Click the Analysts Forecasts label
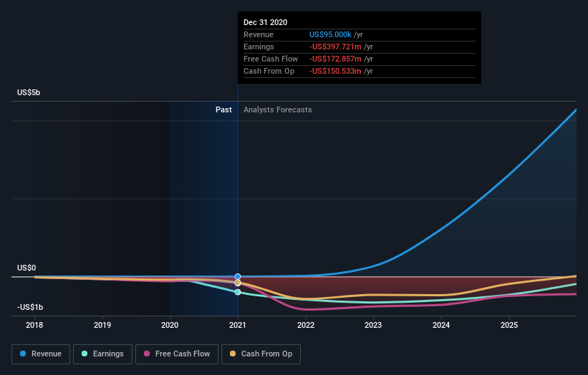This screenshot has width=588, height=375. click(277, 109)
